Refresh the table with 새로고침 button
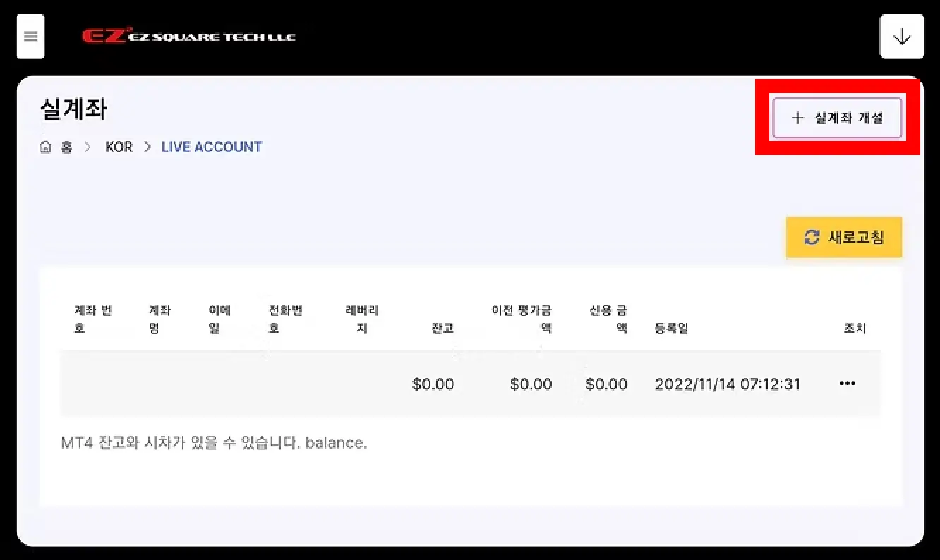Screen dimensions: 940x560 click(844, 237)
